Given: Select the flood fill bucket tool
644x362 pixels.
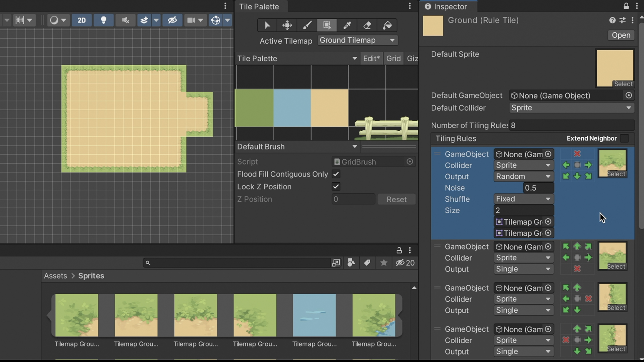Looking at the screenshot, I should 387,25.
